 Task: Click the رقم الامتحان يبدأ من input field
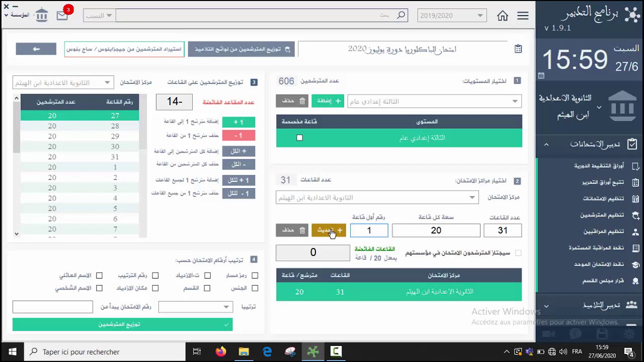tap(53, 307)
